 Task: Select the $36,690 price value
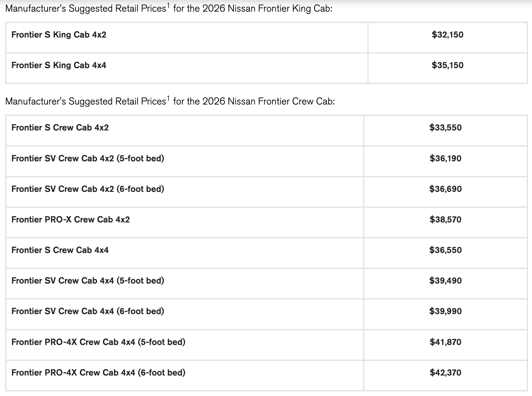(x=445, y=189)
